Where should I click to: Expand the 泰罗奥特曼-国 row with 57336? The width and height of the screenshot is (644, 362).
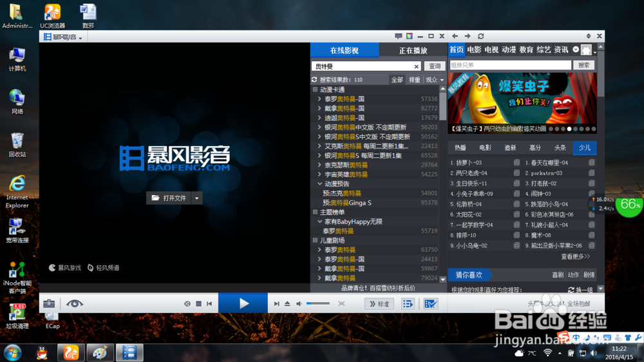(319, 99)
